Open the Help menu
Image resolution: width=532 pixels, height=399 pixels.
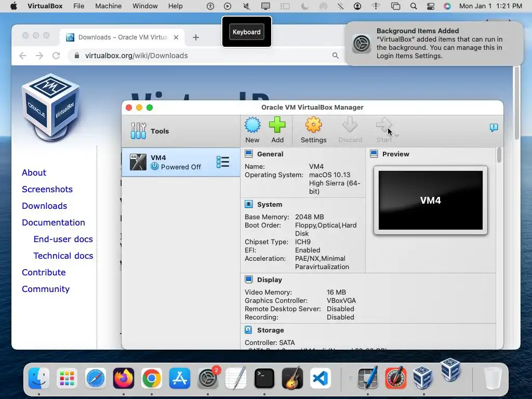tap(176, 6)
